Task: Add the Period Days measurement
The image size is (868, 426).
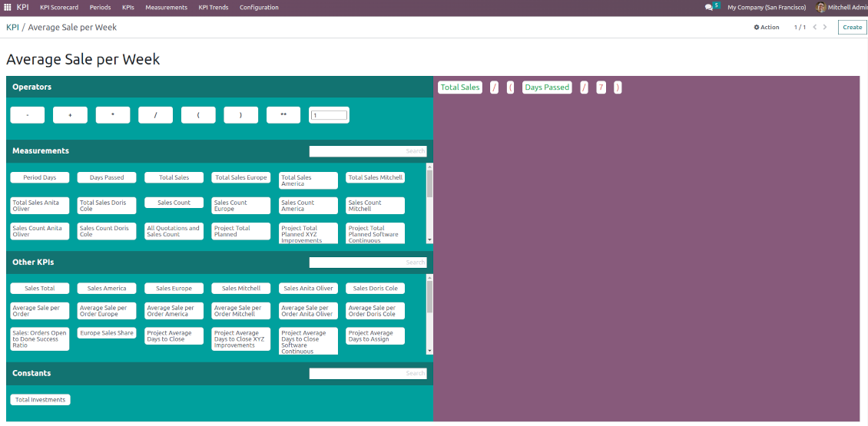Action: pyautogui.click(x=39, y=177)
